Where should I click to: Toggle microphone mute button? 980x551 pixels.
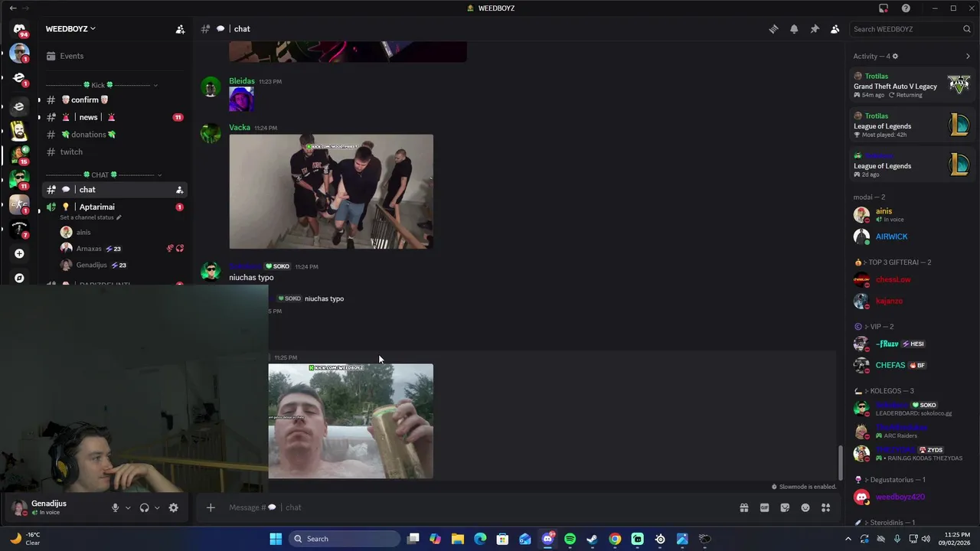tap(116, 507)
